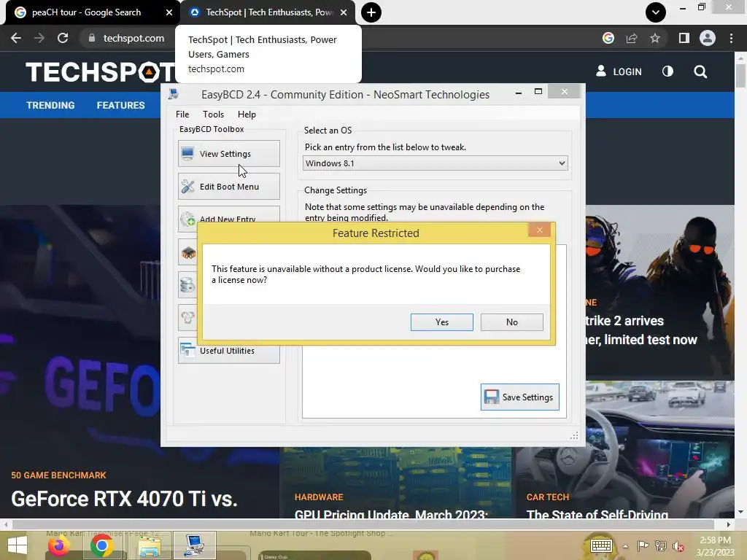Close the peaCH tour Google Search tab
Image resolution: width=747 pixels, height=560 pixels.
[169, 12]
